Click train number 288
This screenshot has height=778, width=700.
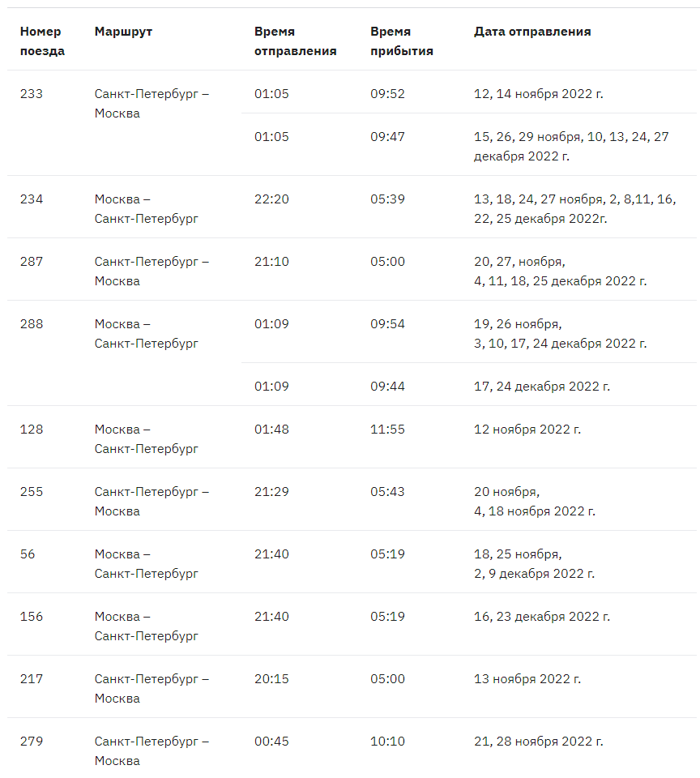click(x=32, y=324)
